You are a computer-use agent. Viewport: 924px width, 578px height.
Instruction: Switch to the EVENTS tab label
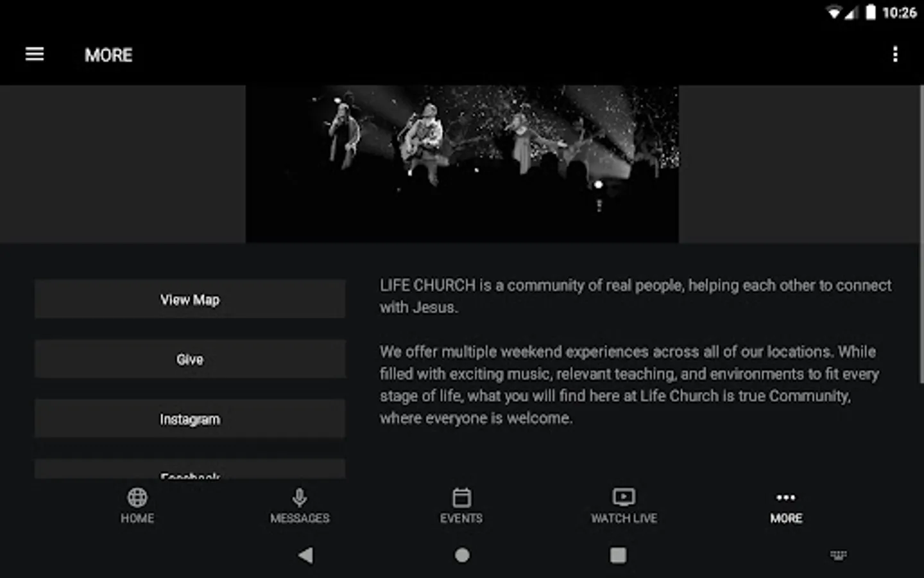pyautogui.click(x=461, y=518)
